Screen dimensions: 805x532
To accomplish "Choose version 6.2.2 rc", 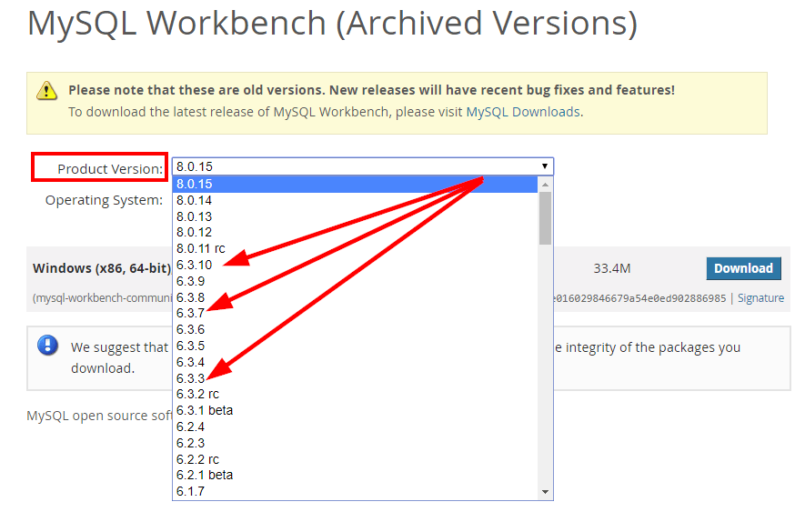I will pyautogui.click(x=355, y=459).
